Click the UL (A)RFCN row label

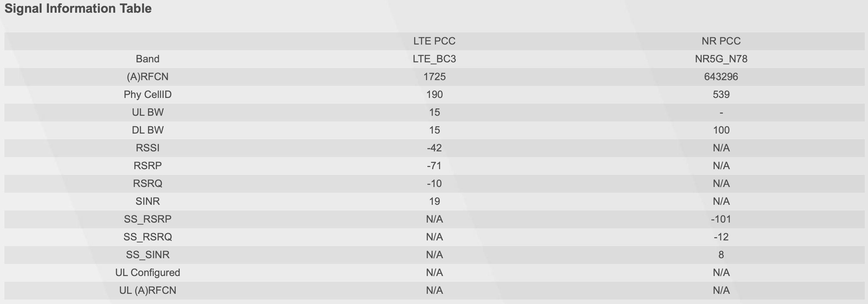tap(148, 291)
